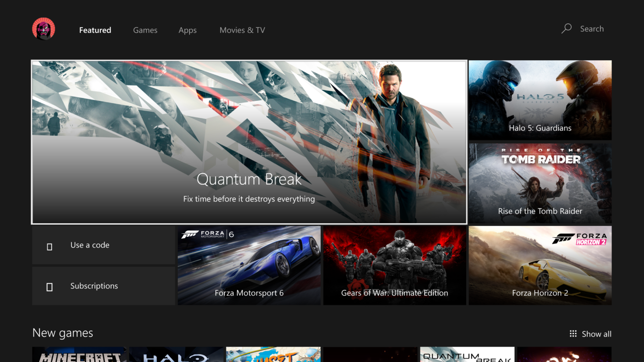The image size is (644, 362).
Task: Click the Forza Motorsport 6 logo badge
Action: [207, 234]
